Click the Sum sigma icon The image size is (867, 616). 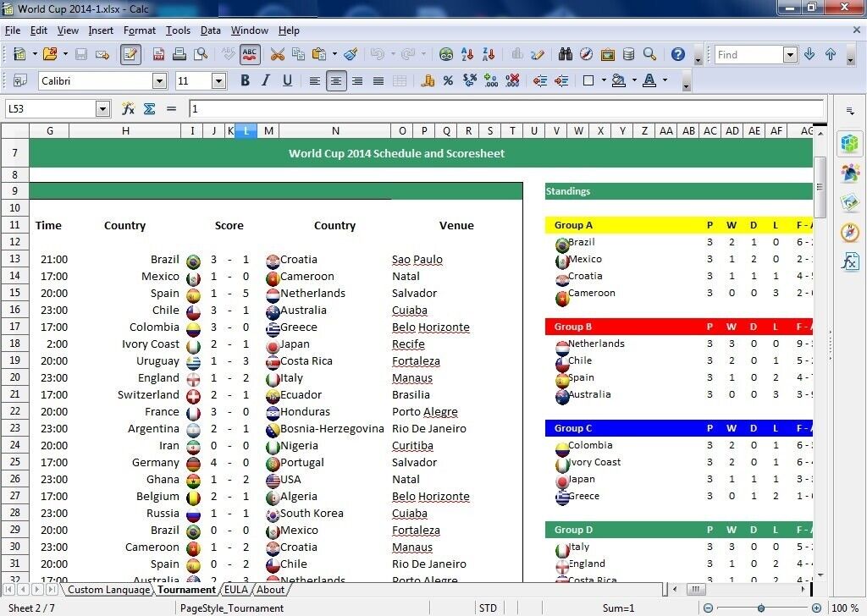(150, 108)
